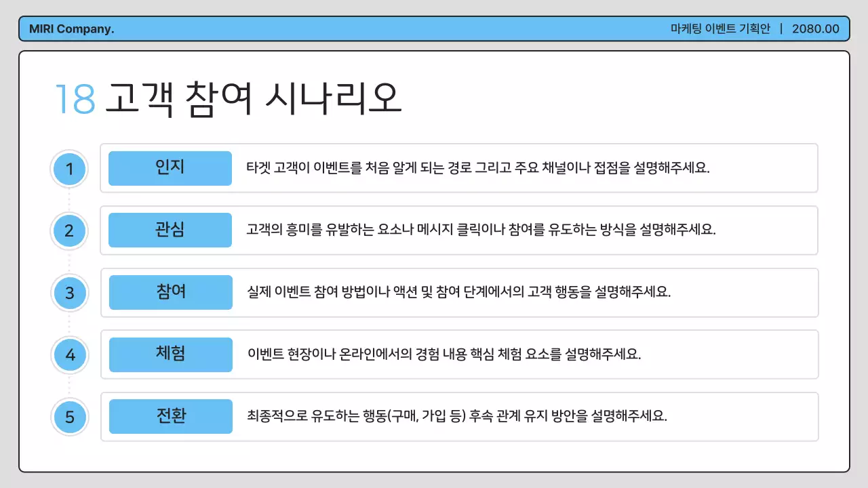
Task: Click the '참여' stage button
Action: [x=170, y=293]
